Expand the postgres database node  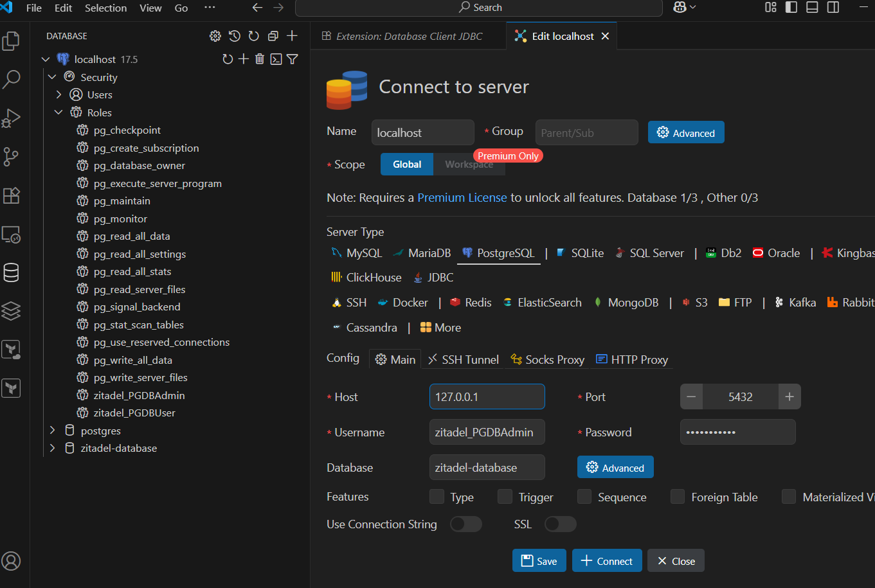(x=53, y=431)
